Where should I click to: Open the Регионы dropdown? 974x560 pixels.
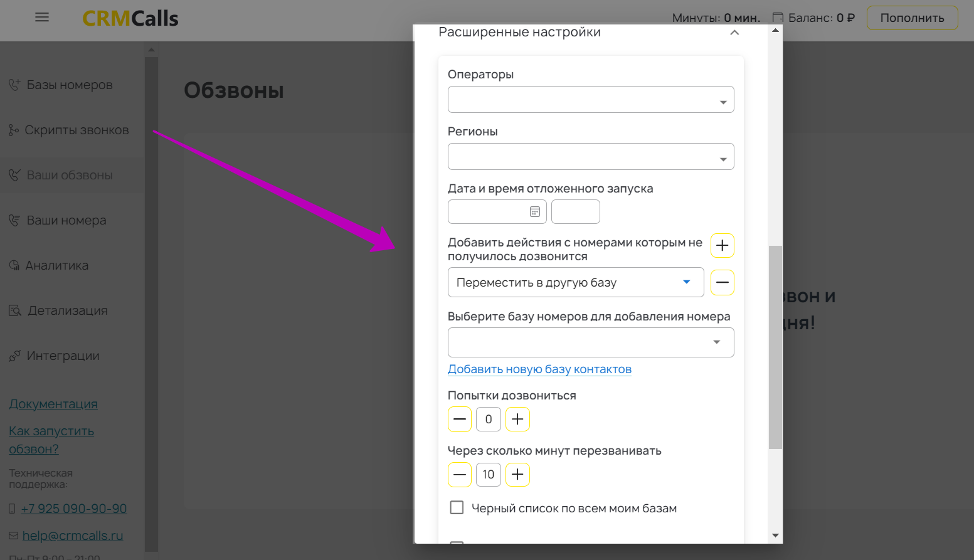(590, 157)
